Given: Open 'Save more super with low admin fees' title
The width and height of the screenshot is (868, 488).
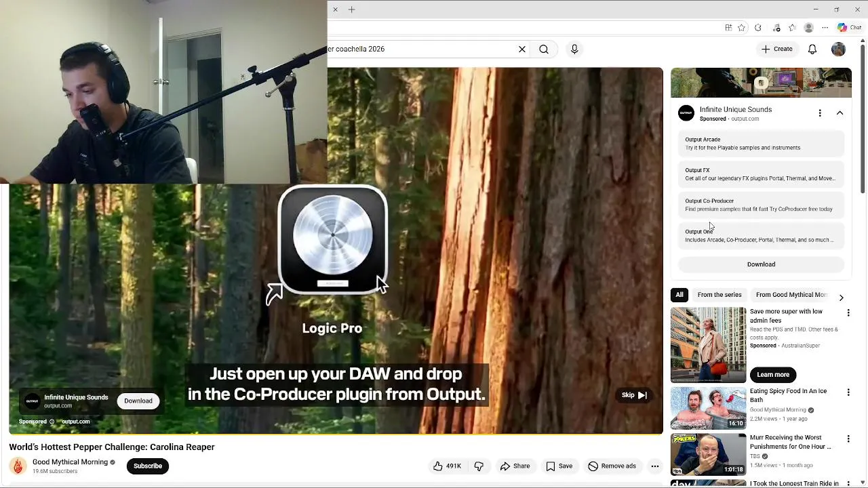Looking at the screenshot, I should (x=786, y=316).
